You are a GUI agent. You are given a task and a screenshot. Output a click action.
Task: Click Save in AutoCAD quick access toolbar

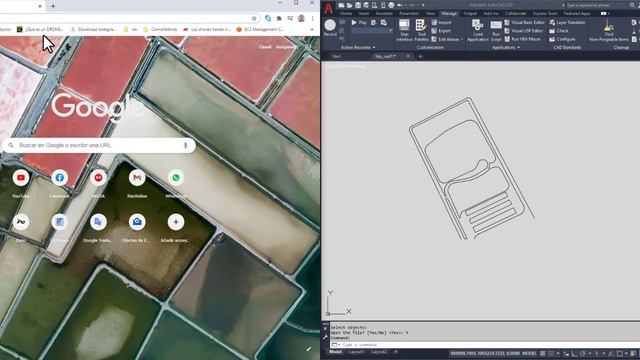[x=358, y=5]
